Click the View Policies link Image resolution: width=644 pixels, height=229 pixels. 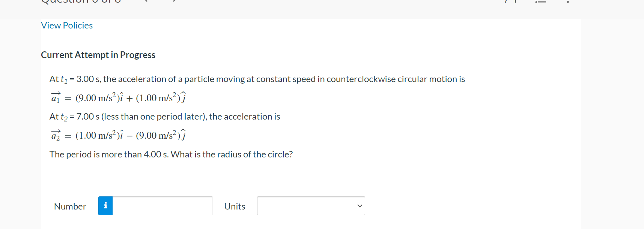point(66,25)
